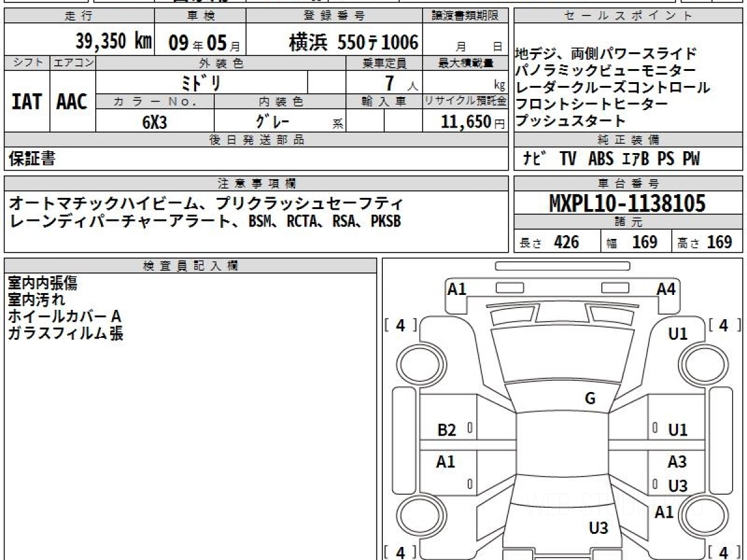Select inspector note 室内汚れ
The width and height of the screenshot is (747, 560).
pyautogui.click(x=37, y=300)
